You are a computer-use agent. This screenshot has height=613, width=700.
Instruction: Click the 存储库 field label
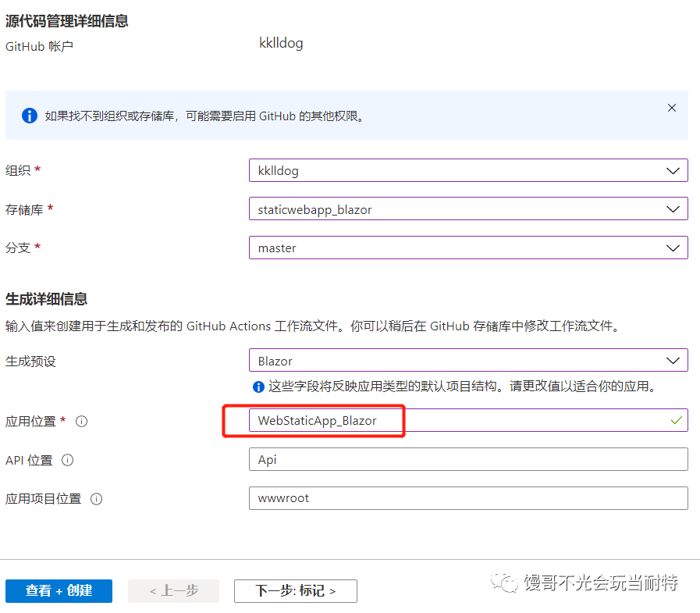coord(24,209)
